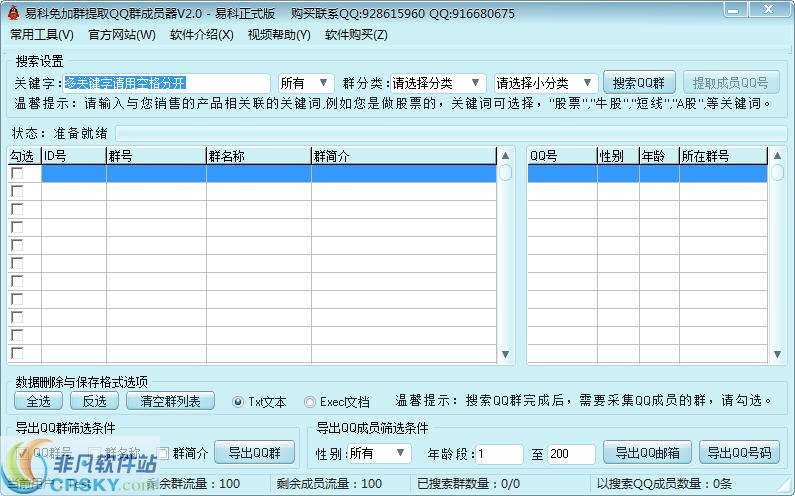The image size is (795, 496).
Task: Click the maximum age field showing 200
Action: 571,453
